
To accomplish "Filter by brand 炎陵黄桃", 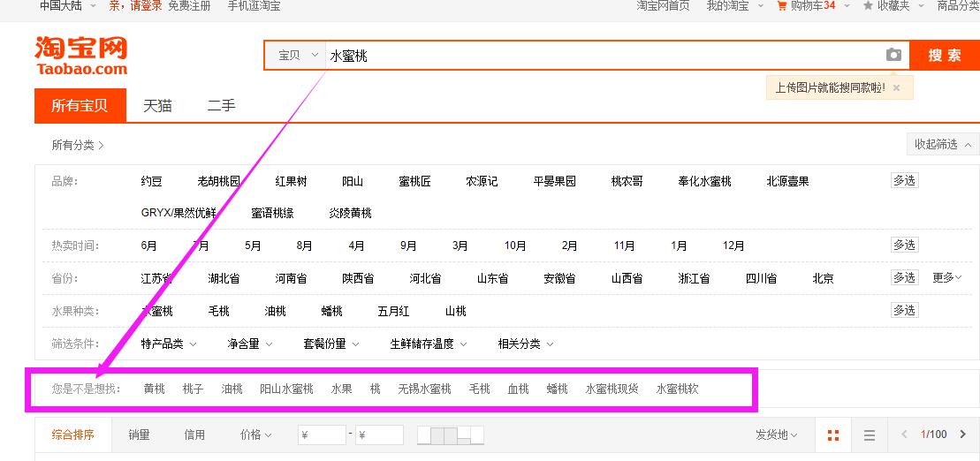I will (351, 213).
